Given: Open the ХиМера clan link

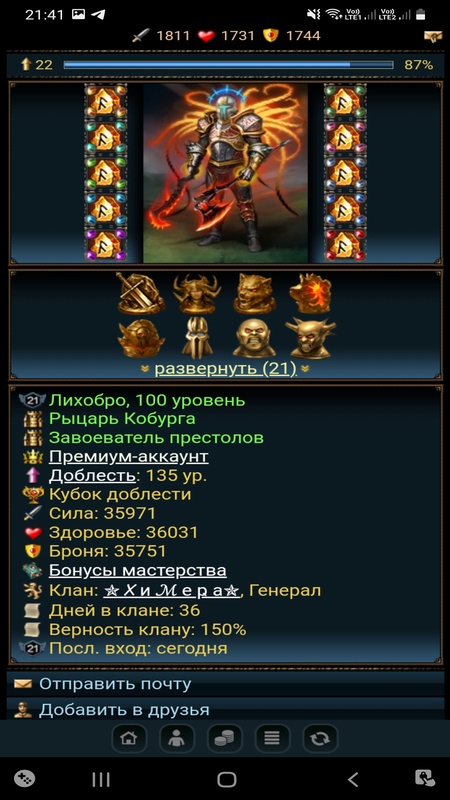Looking at the screenshot, I should (x=172, y=591).
